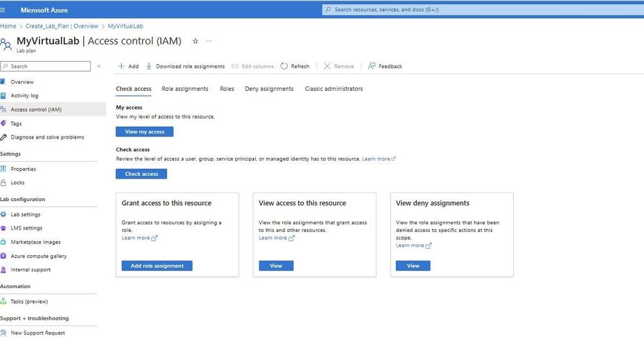
Task: Open Learn more link in Grant access card
Action: coord(139,238)
